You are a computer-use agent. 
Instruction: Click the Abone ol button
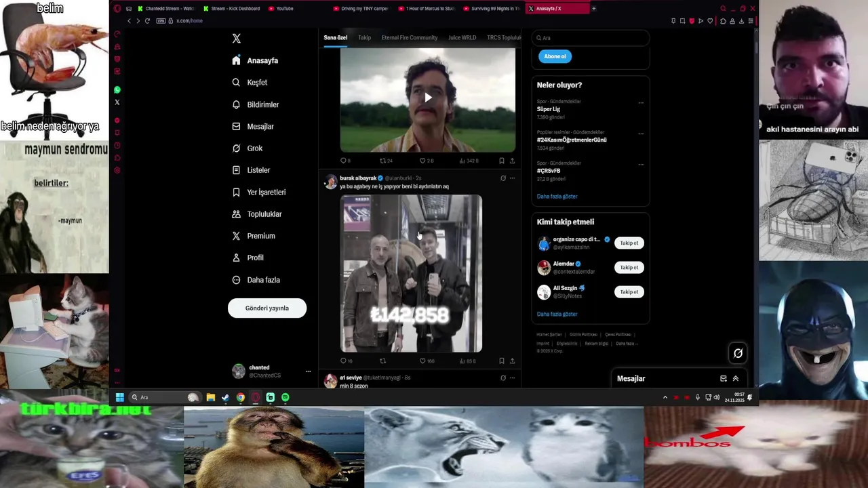(555, 56)
